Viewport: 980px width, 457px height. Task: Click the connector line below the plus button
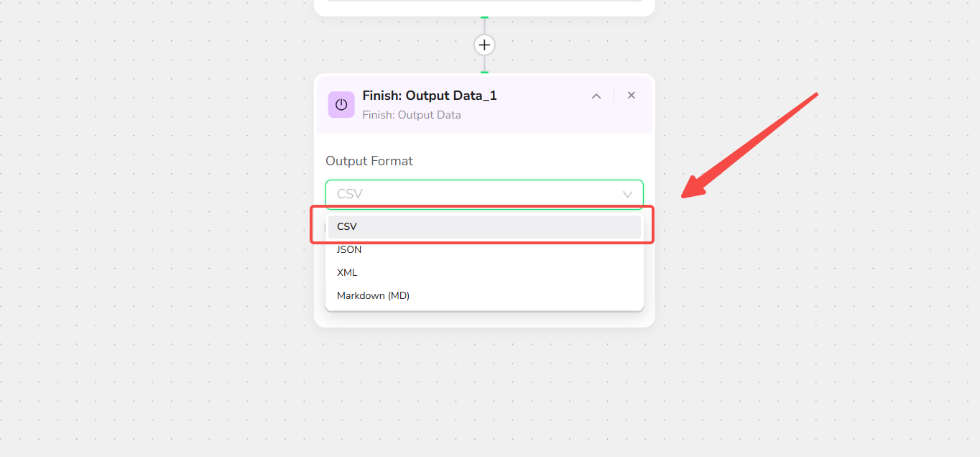coord(484,63)
